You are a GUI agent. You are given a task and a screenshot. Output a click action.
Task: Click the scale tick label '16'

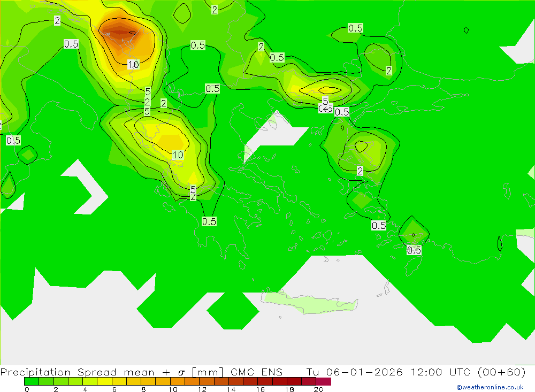click(261, 389)
